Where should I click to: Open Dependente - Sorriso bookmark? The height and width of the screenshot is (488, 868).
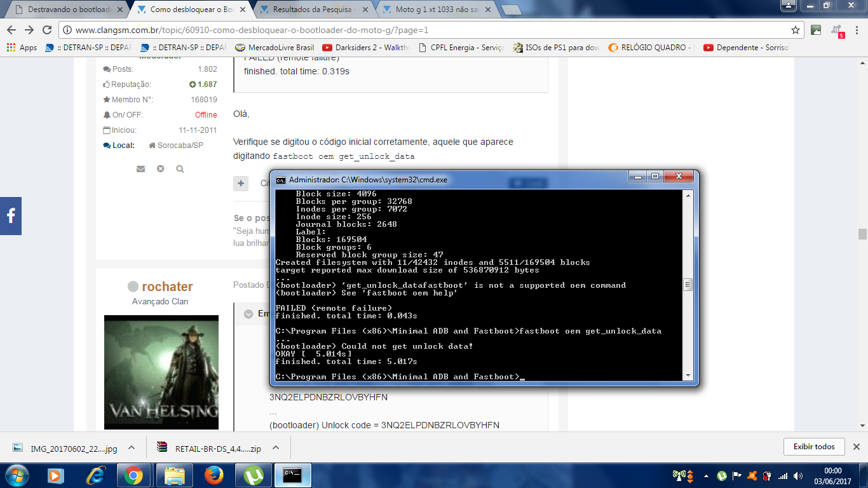[x=747, y=48]
